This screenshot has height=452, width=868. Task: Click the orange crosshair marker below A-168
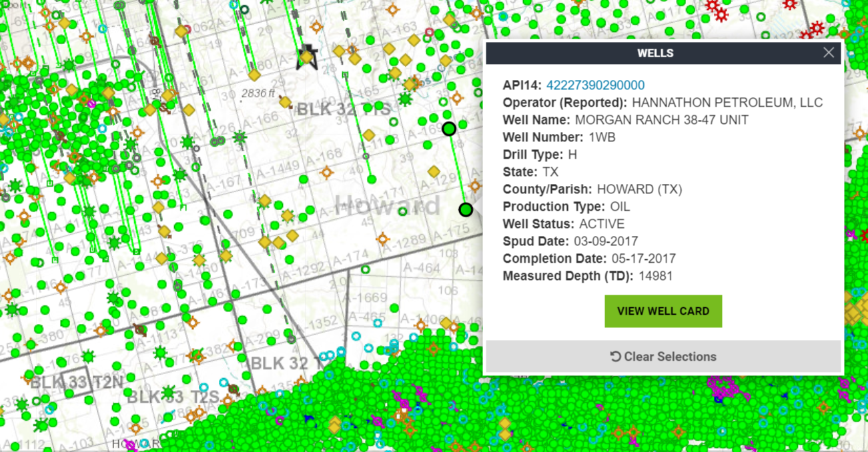coord(326,173)
